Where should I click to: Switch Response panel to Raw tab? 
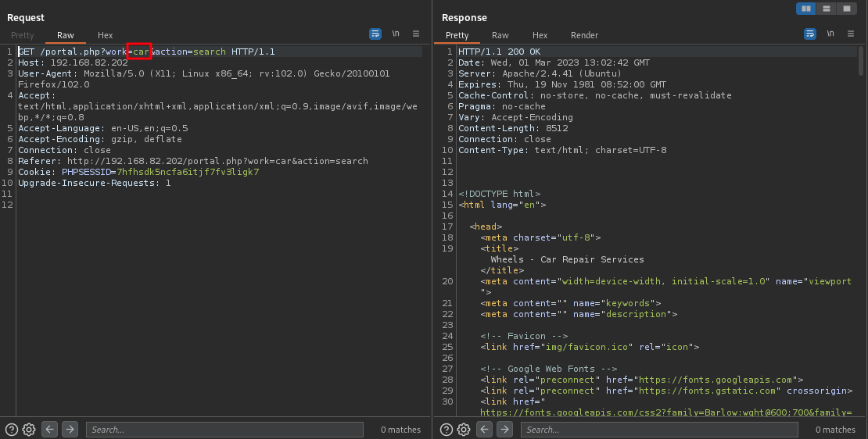pyautogui.click(x=500, y=35)
